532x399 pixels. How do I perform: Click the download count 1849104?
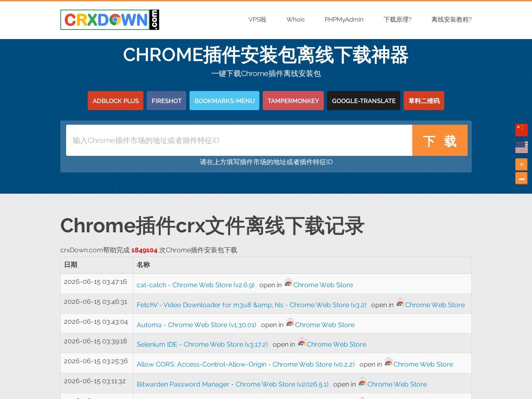pos(144,250)
